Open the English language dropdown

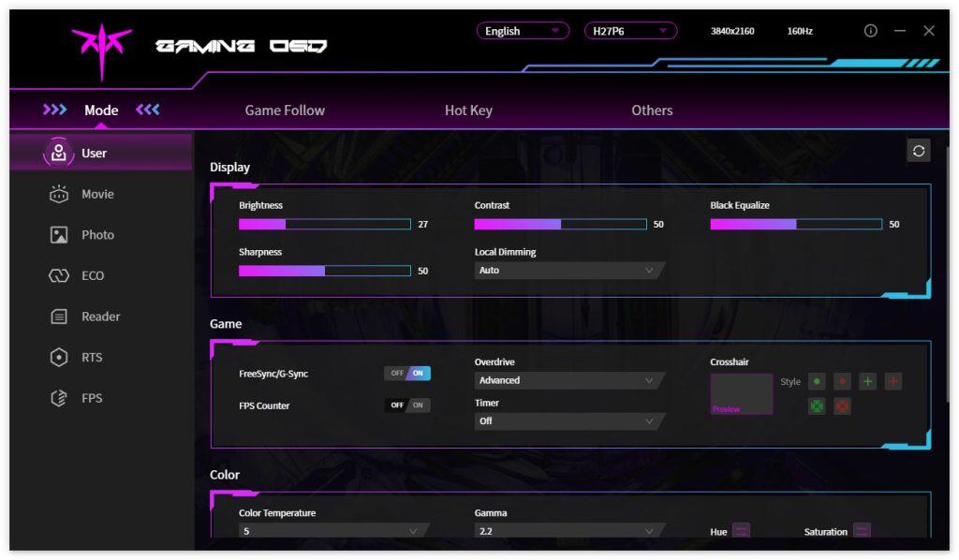click(x=522, y=31)
